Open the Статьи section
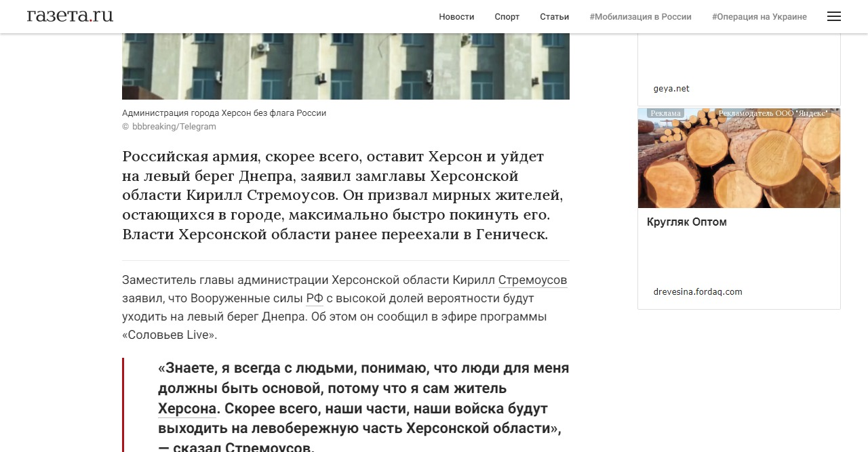The width and height of the screenshot is (868, 452). point(555,16)
